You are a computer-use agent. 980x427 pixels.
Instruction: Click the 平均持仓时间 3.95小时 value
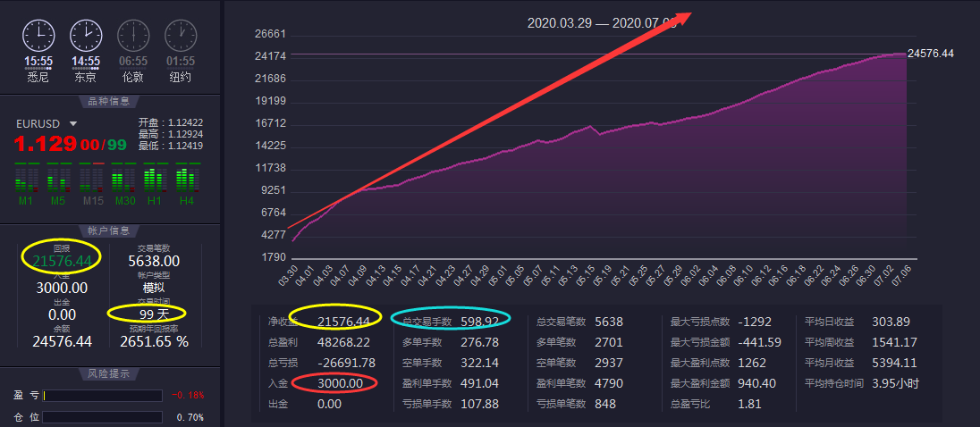pyautogui.click(x=896, y=383)
